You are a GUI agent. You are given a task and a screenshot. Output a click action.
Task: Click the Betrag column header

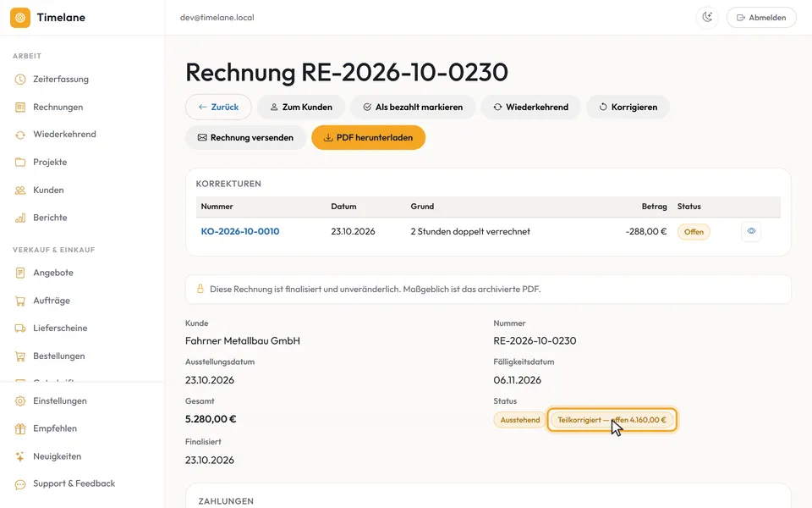tap(654, 207)
